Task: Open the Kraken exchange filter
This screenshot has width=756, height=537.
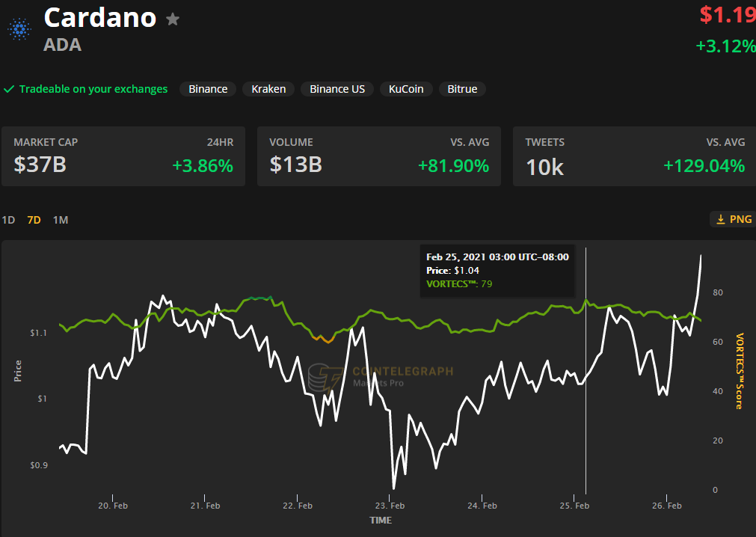Action: pyautogui.click(x=268, y=88)
